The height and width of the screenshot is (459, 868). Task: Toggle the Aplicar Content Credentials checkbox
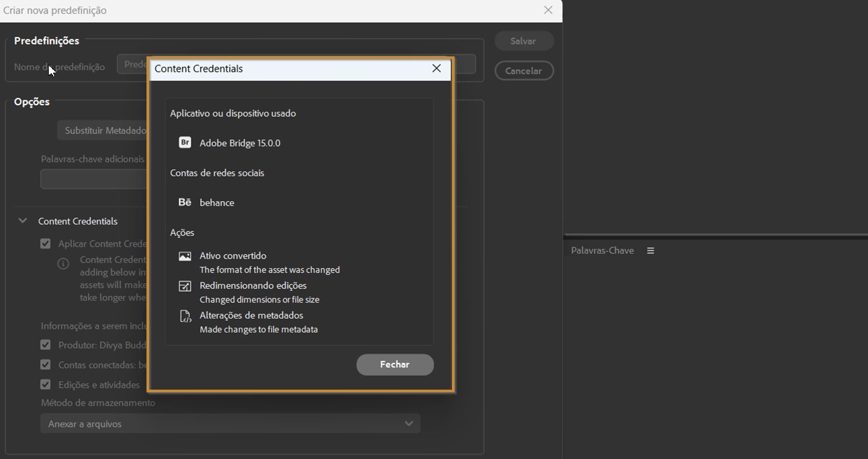[46, 244]
